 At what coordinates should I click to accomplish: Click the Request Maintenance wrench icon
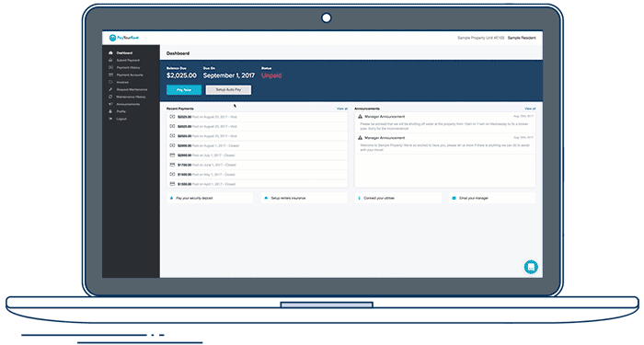click(x=110, y=89)
